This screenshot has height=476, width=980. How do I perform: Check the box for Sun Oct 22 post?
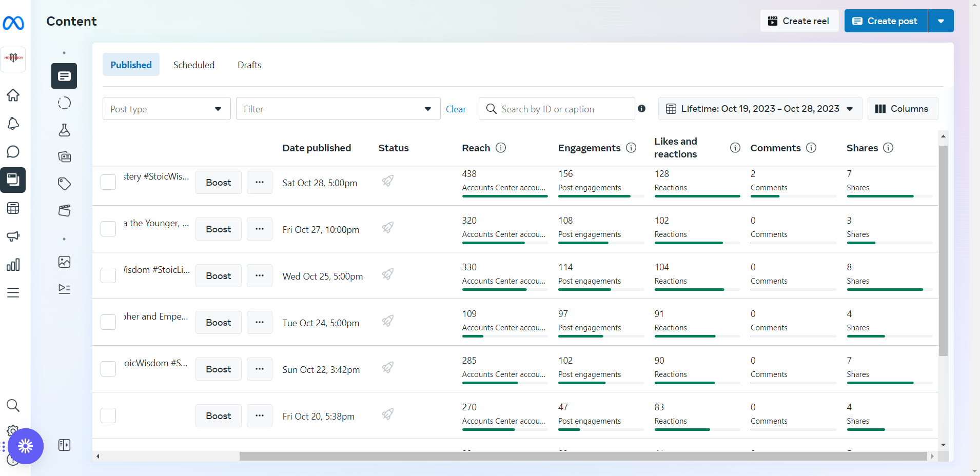(108, 369)
